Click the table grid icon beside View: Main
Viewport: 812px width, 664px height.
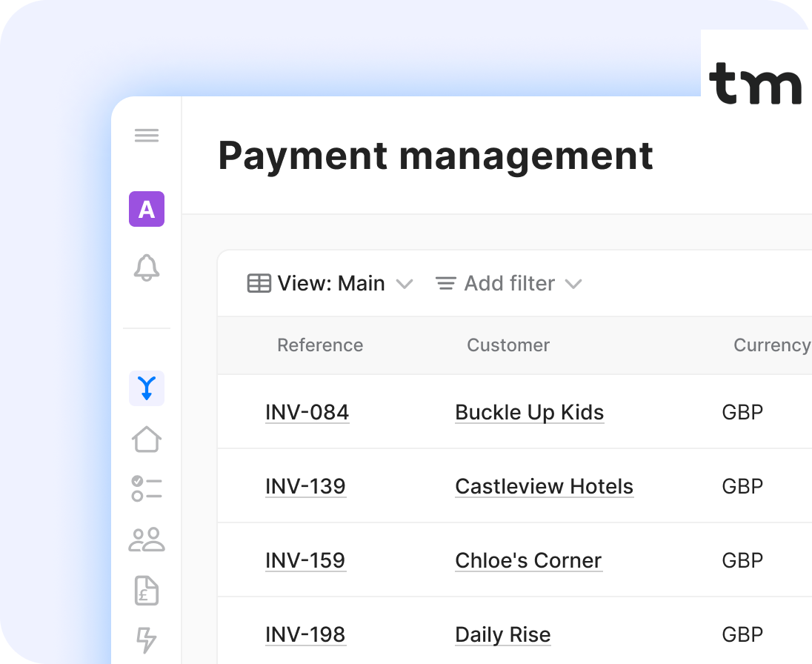tap(259, 283)
